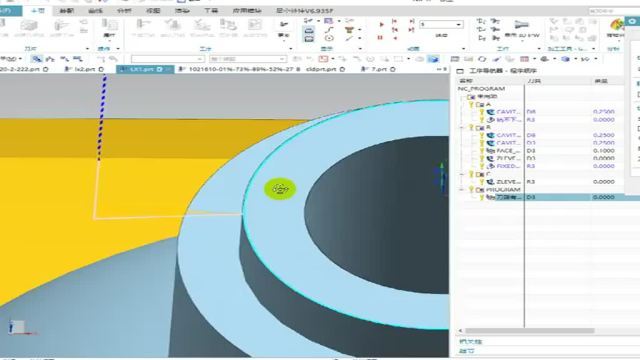This screenshot has width=640, height=360.
Task: Open the animation speed dropdown in the ribbon
Action: pyautogui.click(x=441, y=24)
